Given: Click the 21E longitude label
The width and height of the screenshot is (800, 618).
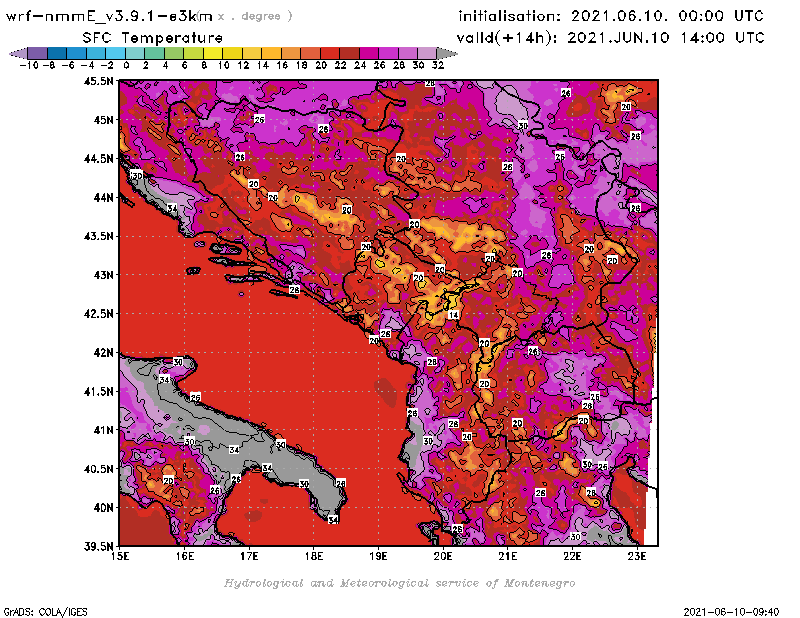Looking at the screenshot, I should 508,556.
